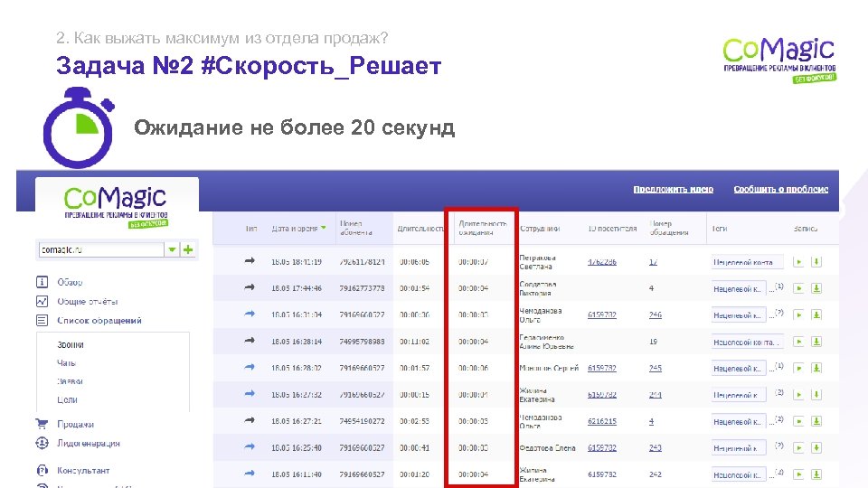
Task: Click the tag field in 16:28:14 row
Action: click(x=748, y=342)
